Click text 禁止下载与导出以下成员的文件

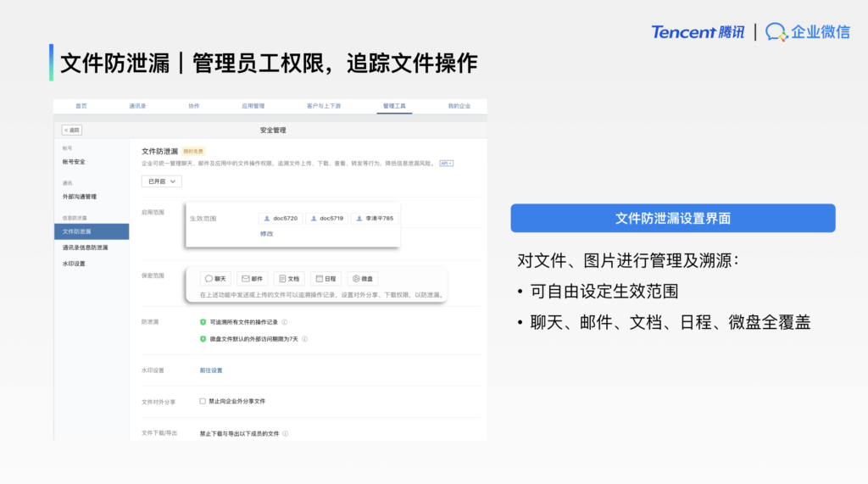click(x=239, y=434)
